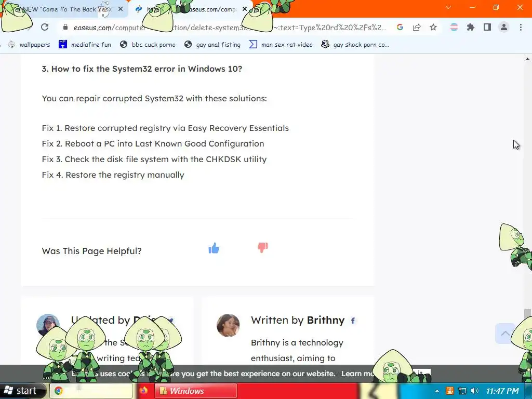View site info via the lock icon
The height and width of the screenshot is (399, 532).
(65, 27)
